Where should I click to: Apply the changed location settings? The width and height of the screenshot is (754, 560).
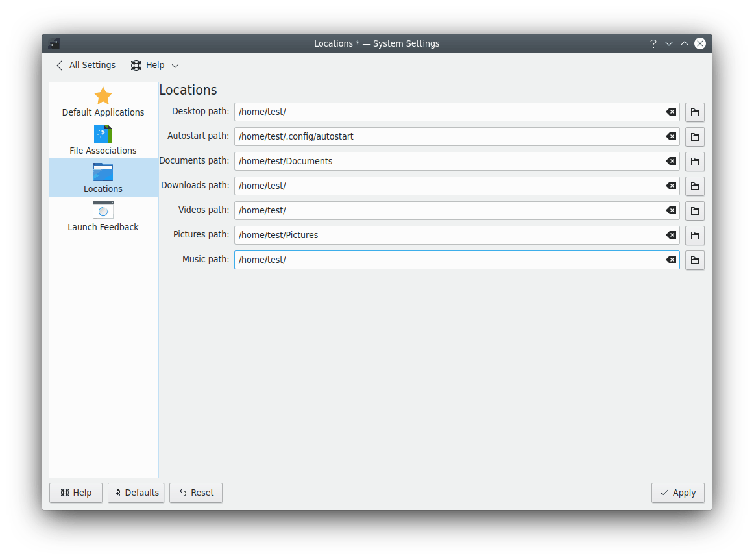tap(677, 493)
